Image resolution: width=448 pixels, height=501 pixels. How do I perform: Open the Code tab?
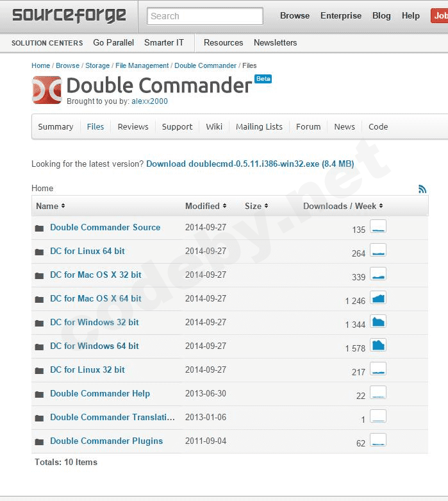coord(378,127)
